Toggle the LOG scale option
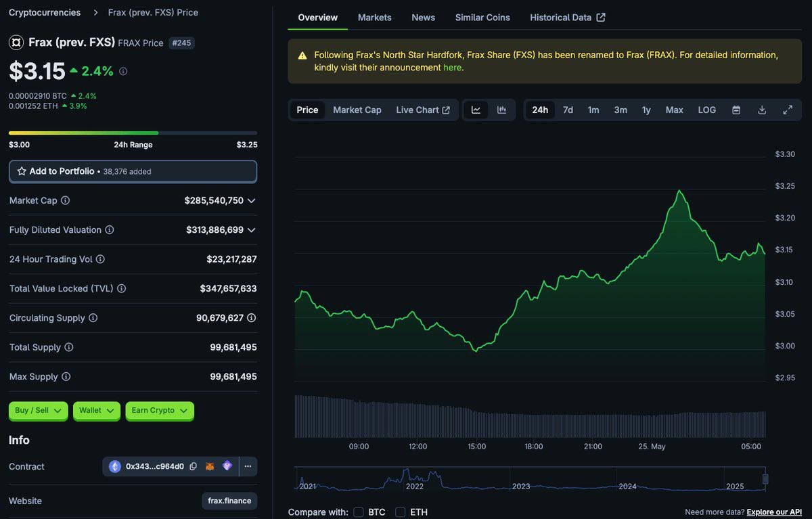Screen dimensions: 812x519 coord(706,110)
